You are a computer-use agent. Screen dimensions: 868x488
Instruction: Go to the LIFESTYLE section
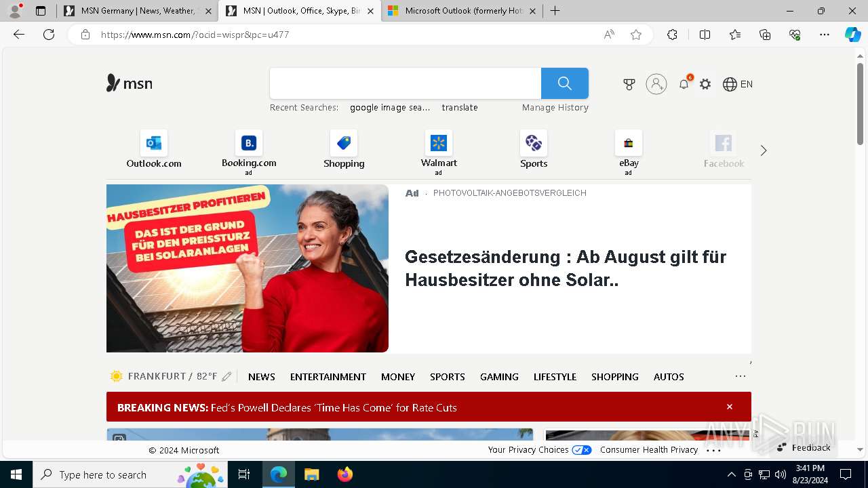(x=555, y=377)
